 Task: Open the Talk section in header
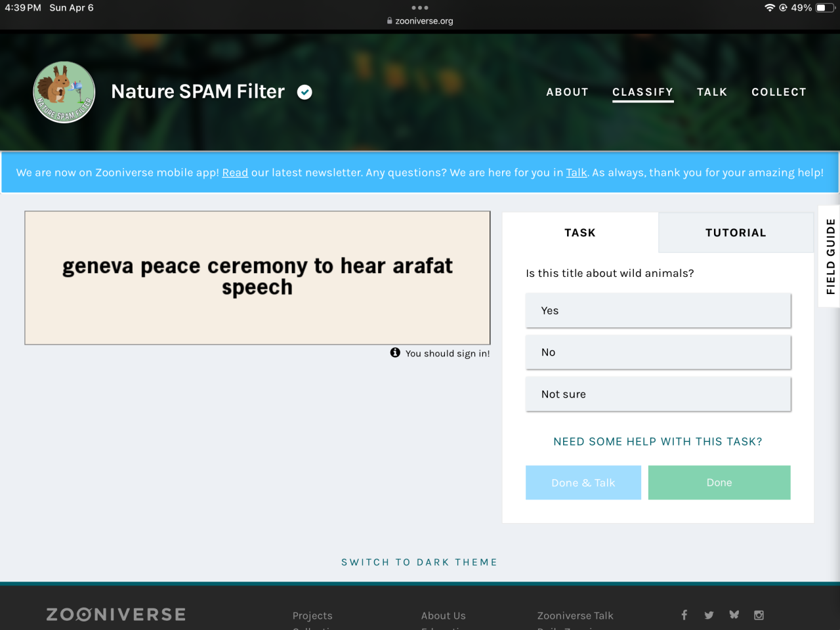[x=712, y=92]
